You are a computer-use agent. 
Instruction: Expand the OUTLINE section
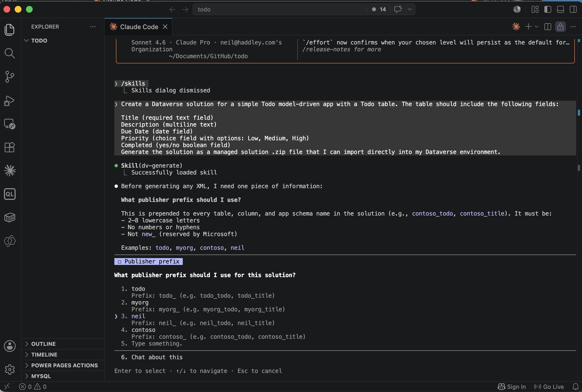[x=63, y=344]
